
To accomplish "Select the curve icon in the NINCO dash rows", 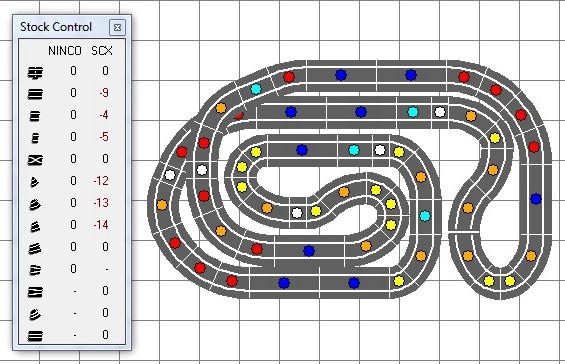I will click(x=35, y=315).
